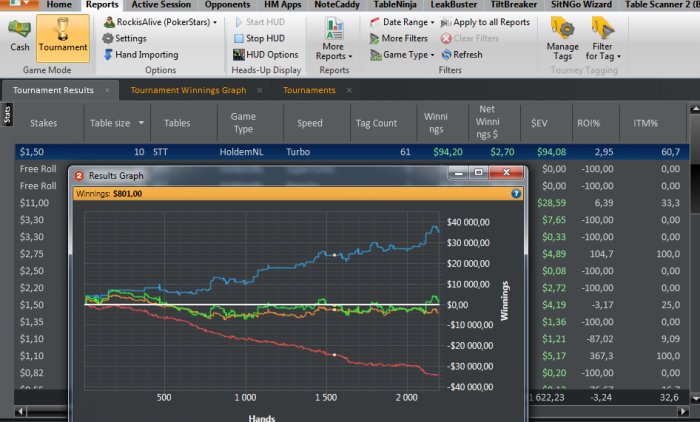The image size is (700, 422).
Task: Click horizontal scrollbar right arrow
Action: (683, 411)
